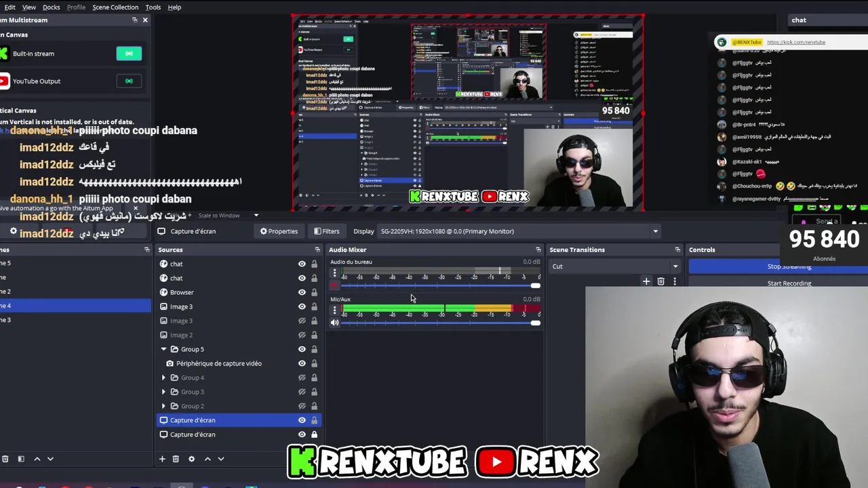Select the dimmed Image 3 source row
Screen dimensions: 868x488
238,321
